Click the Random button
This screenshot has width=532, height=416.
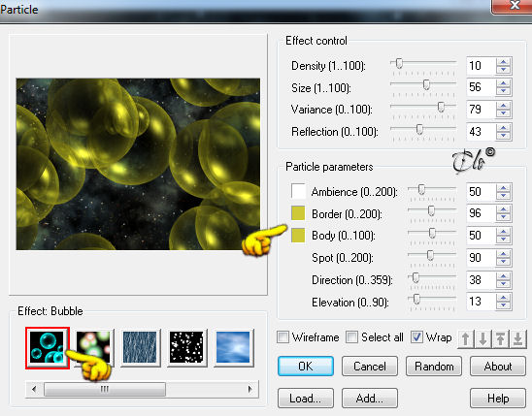(434, 367)
